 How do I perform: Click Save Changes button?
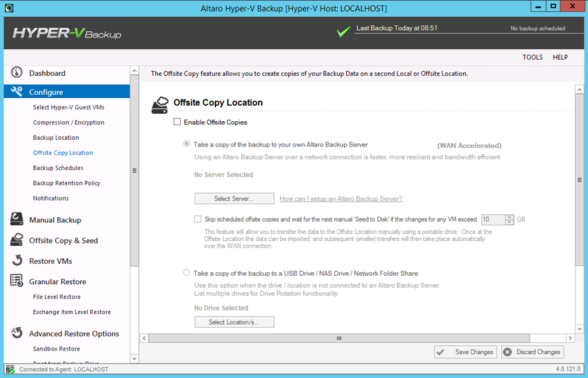(x=466, y=352)
